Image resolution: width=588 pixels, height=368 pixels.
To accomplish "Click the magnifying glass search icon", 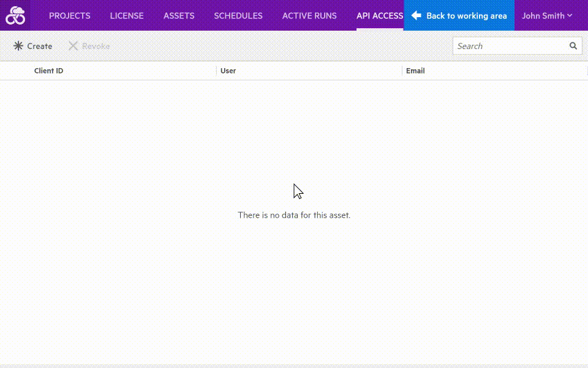I will [573, 45].
